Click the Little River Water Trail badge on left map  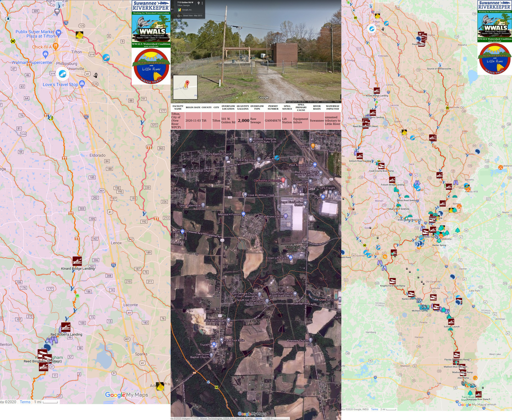[151, 67]
